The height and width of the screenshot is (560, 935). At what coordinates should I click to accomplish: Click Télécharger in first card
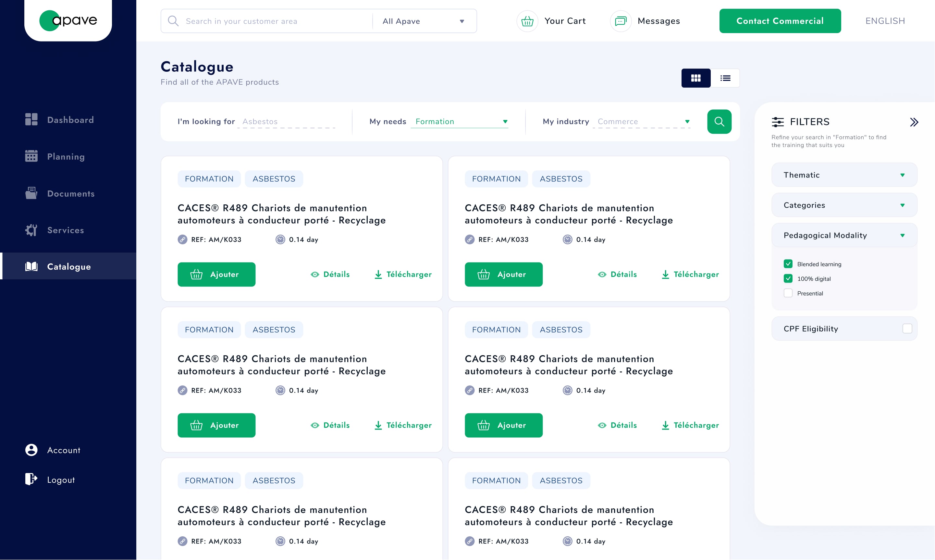pyautogui.click(x=403, y=274)
